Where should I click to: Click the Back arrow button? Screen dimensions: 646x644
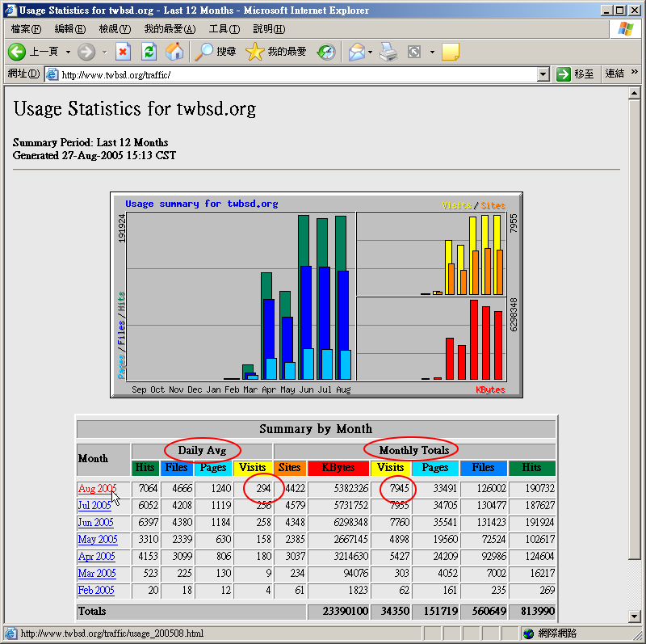pyautogui.click(x=18, y=52)
